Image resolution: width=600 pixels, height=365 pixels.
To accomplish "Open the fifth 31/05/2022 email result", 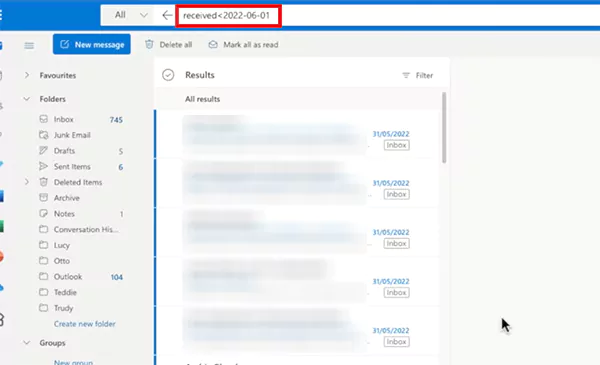I will coord(297,331).
